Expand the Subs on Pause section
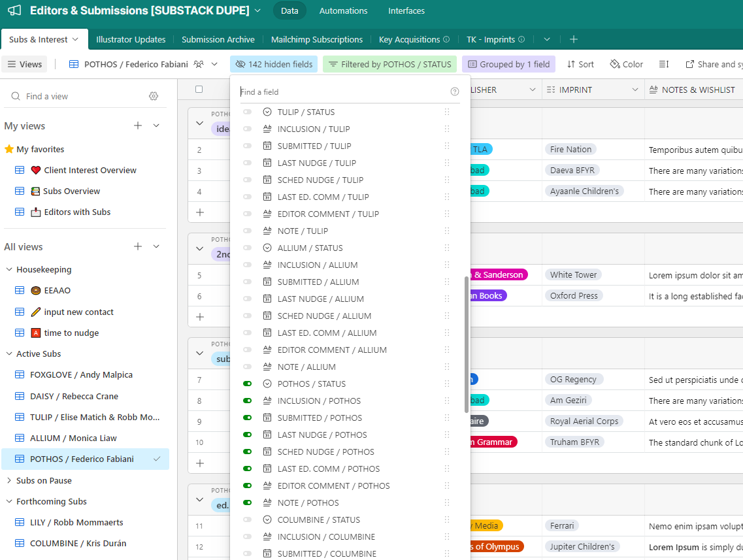This screenshot has height=560, width=743. point(9,480)
